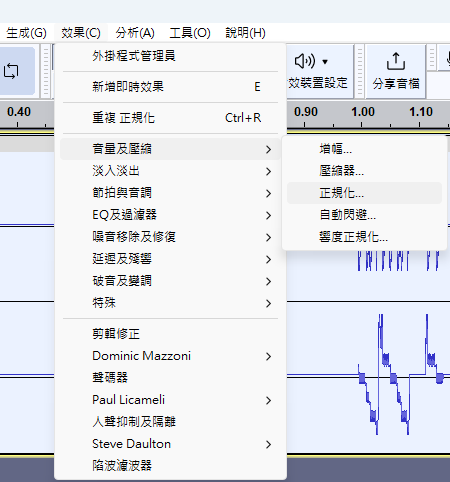Select 剪輯修正 effect
The height and width of the screenshot is (482, 450).
click(170, 334)
